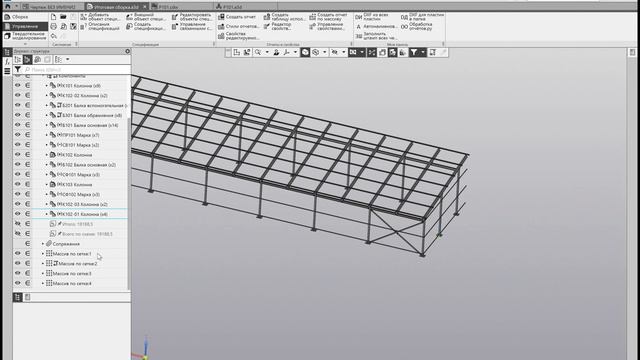This screenshot has height=360, width=640.
Task: Click the filter funnel in the tree panel
Action: pyautogui.click(x=18, y=69)
